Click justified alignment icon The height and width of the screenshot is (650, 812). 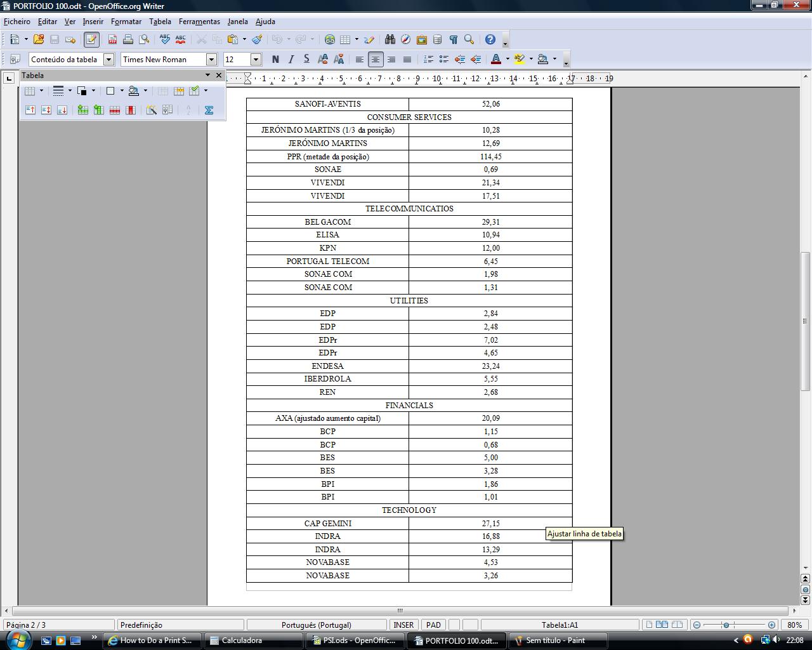407,59
